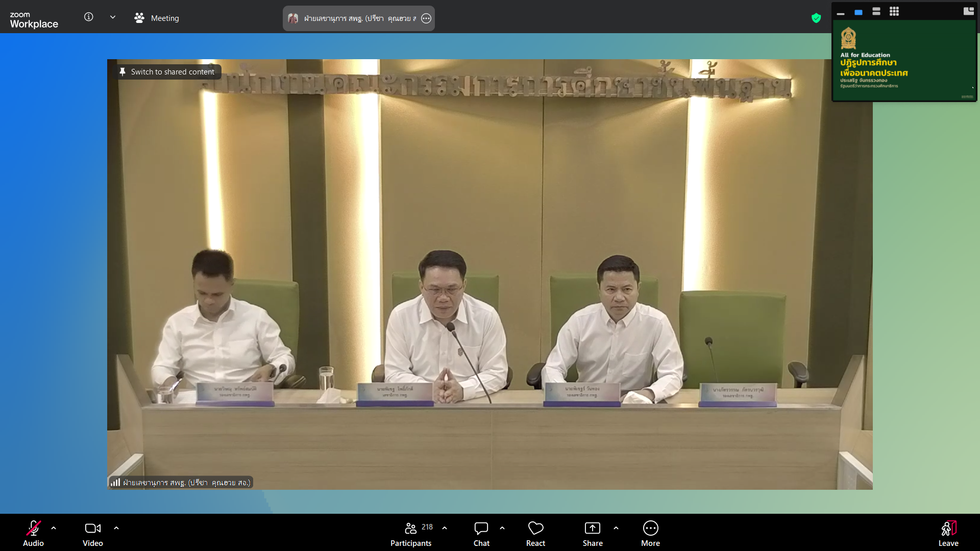Open the More options menu
This screenshot has width=980, height=551.
pyautogui.click(x=650, y=533)
